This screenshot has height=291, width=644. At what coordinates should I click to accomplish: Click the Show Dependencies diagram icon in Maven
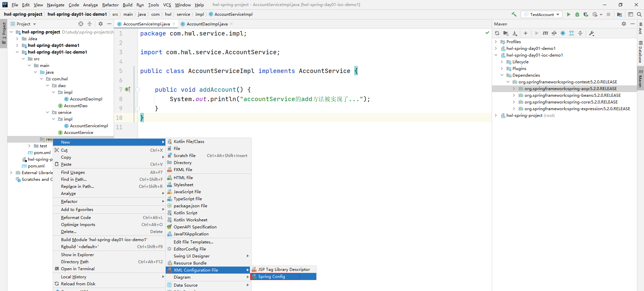(x=572, y=33)
